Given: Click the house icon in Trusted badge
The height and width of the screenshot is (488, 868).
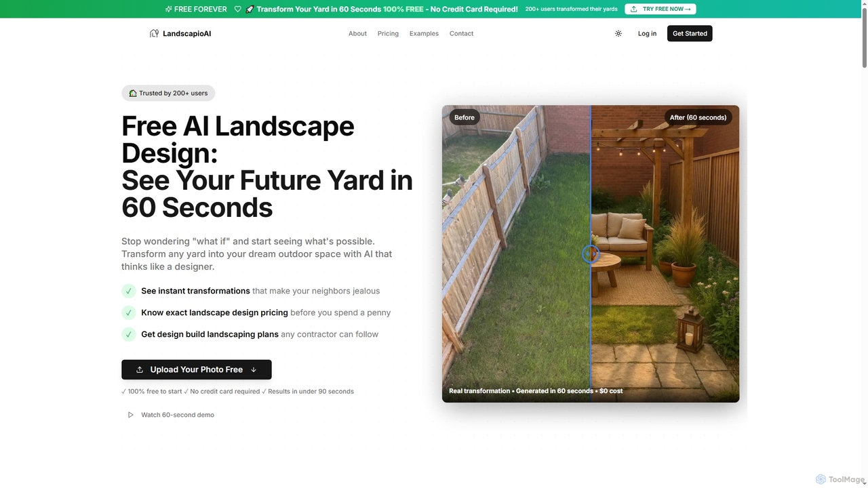Looking at the screenshot, I should [133, 93].
